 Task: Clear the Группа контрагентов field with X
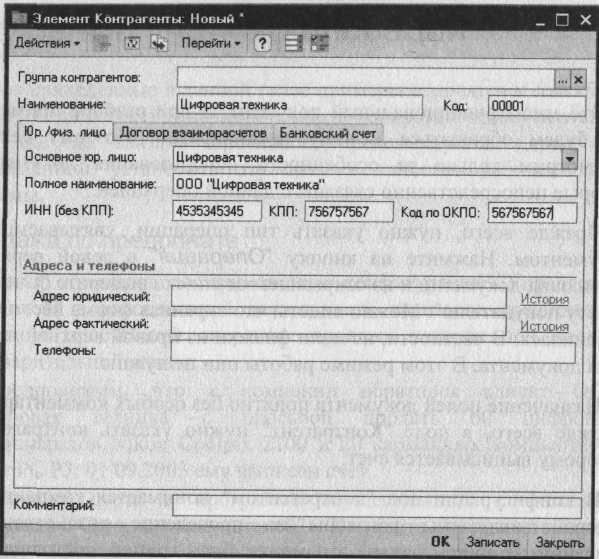coord(578,80)
